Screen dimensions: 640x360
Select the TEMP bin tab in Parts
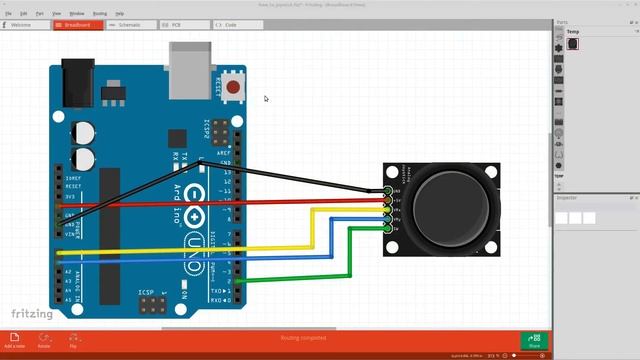point(559,176)
